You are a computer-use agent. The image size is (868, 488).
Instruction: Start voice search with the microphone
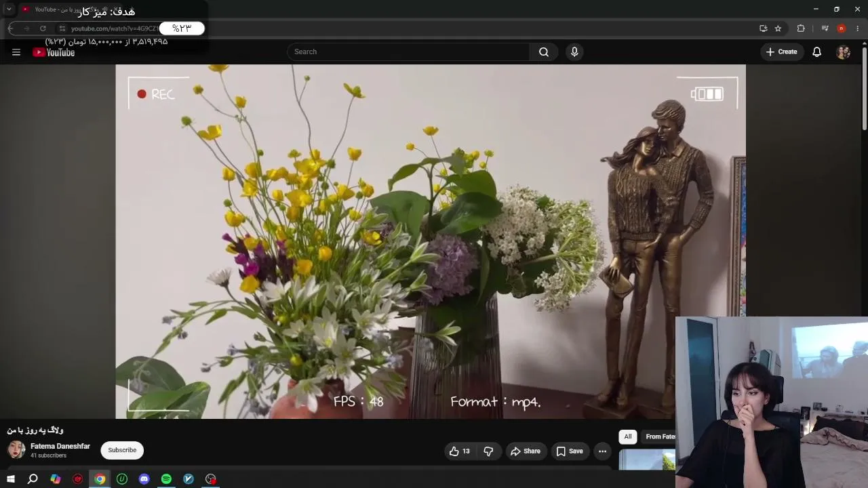click(574, 52)
